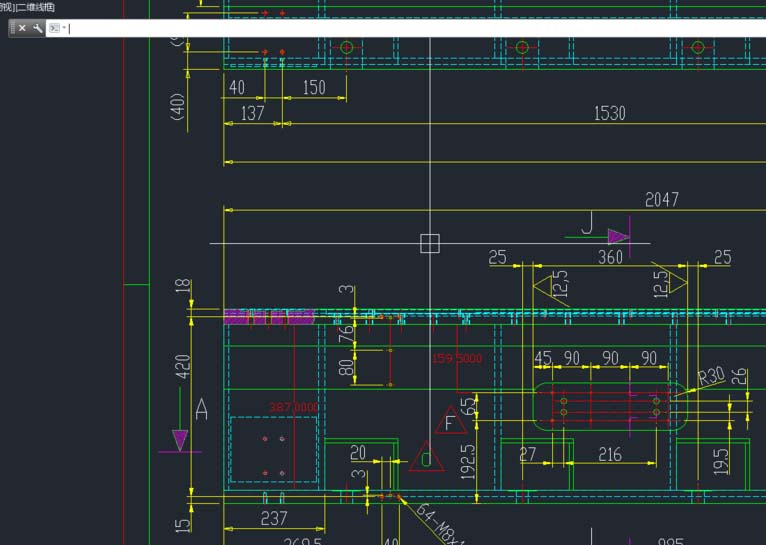The height and width of the screenshot is (545, 766).
Task: Select the R30 radius annotation
Action: tap(711, 376)
